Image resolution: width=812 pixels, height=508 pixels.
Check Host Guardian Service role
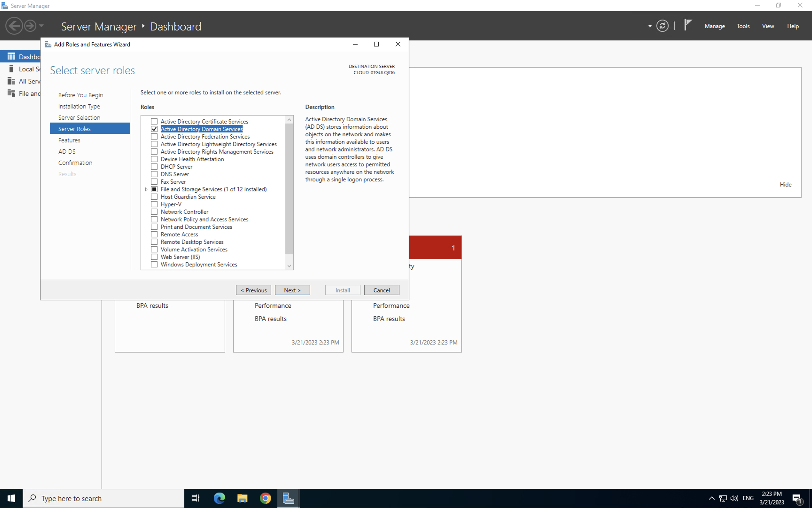(154, 197)
